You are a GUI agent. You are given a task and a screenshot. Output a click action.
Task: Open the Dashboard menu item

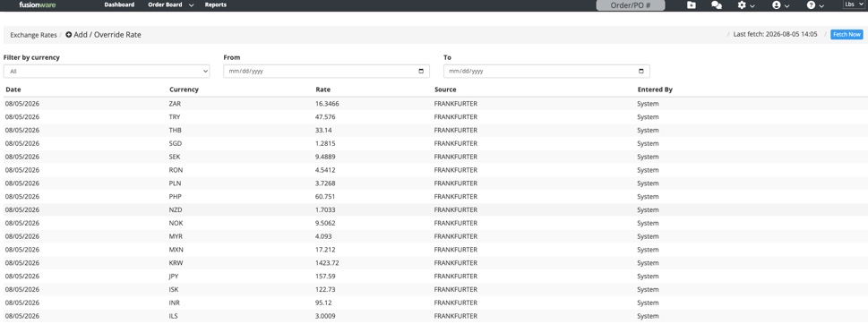coord(119,4)
